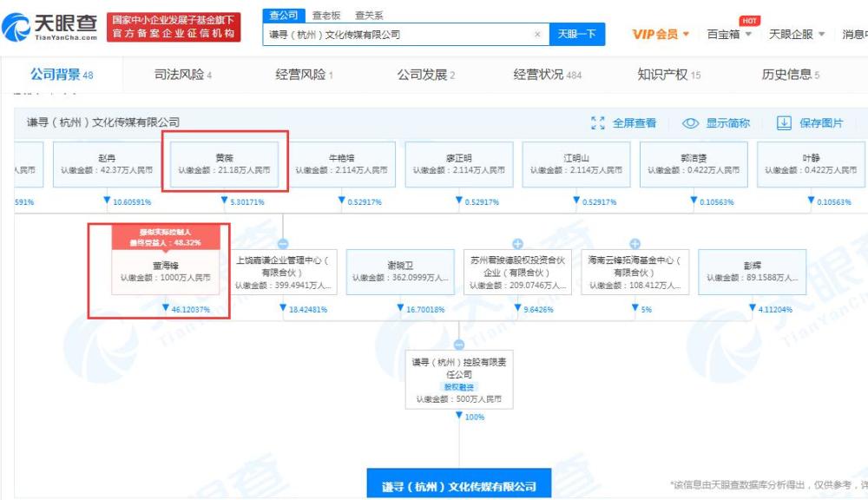The image size is (868, 500).
Task: Clear the search box with the X icon
Action: coord(537,35)
